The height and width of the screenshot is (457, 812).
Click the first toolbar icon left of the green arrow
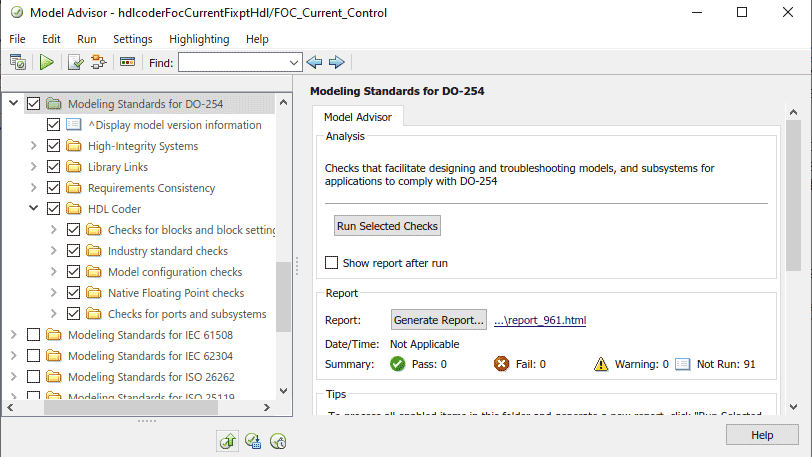[x=18, y=62]
